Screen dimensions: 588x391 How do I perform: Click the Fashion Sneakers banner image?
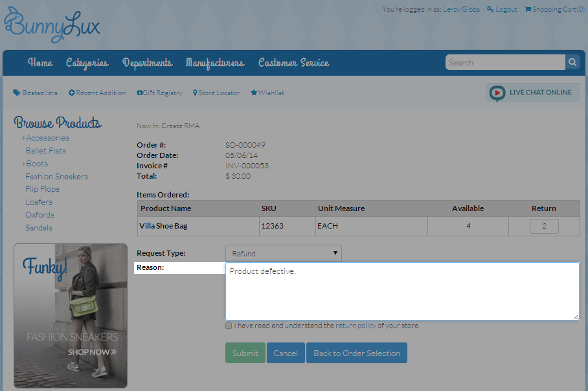tap(71, 315)
